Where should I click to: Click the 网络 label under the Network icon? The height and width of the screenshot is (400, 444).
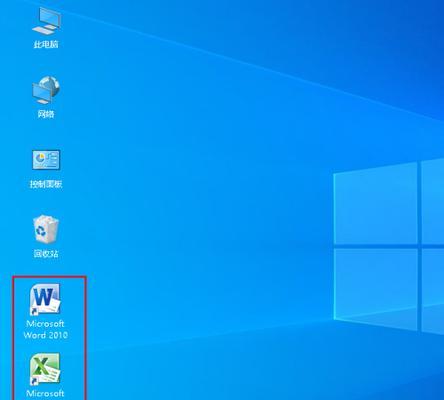point(46,114)
